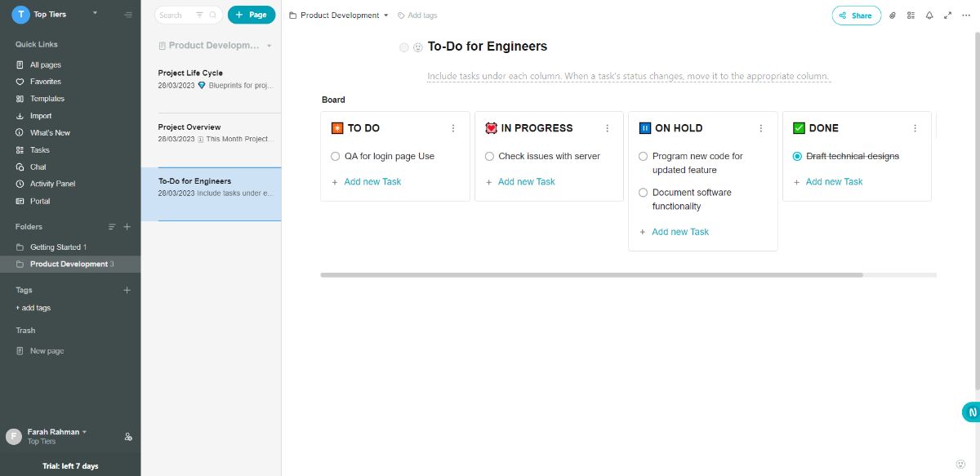Mark Check issues with server complete
Screen dimensions: 980x476
(489, 156)
